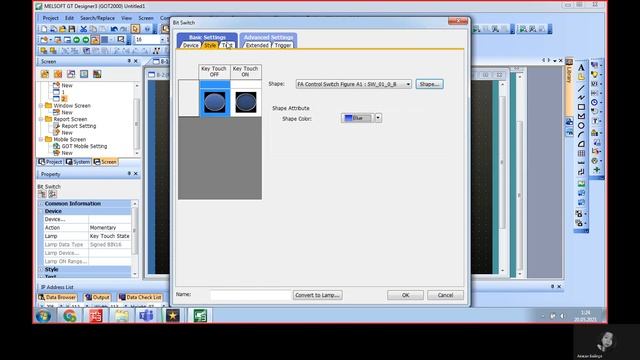This screenshot has height=360, width=640.
Task: Switch to the Device tab
Action: (x=191, y=45)
